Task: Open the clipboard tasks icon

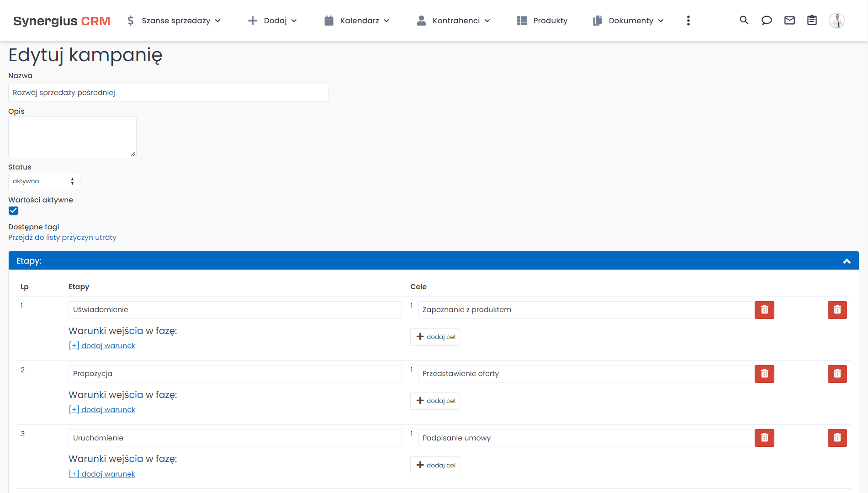Action: coord(812,21)
